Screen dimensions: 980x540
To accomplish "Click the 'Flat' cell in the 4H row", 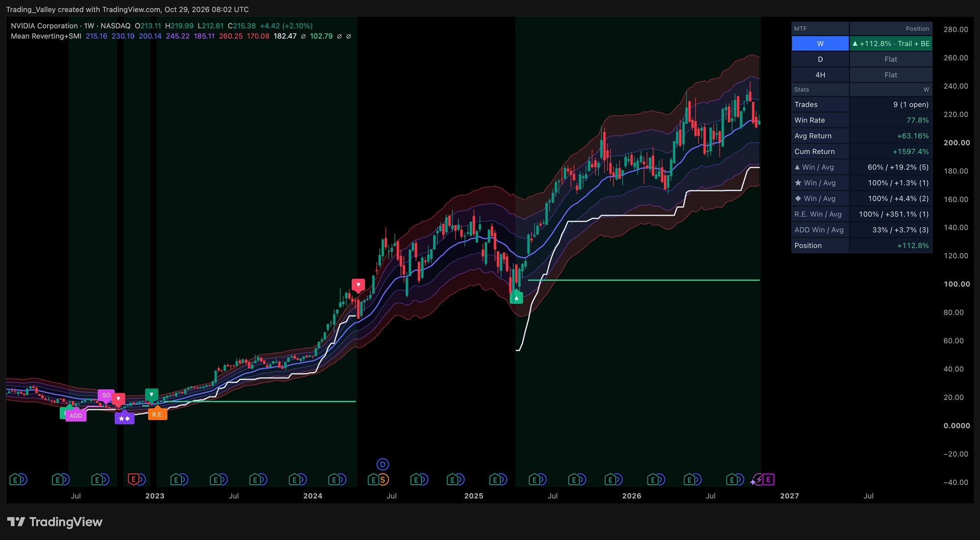I will click(x=891, y=75).
